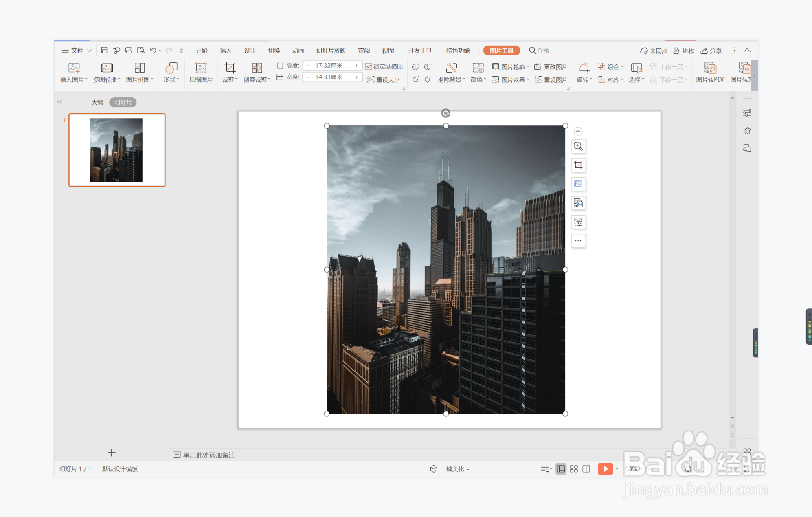
Task: Switch to reading view in status bar
Action: [x=586, y=469]
